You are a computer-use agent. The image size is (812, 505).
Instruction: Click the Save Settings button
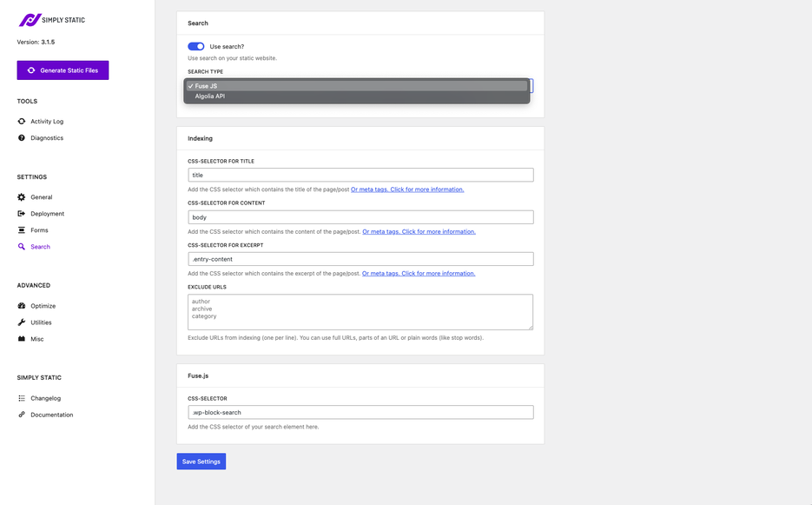201,461
